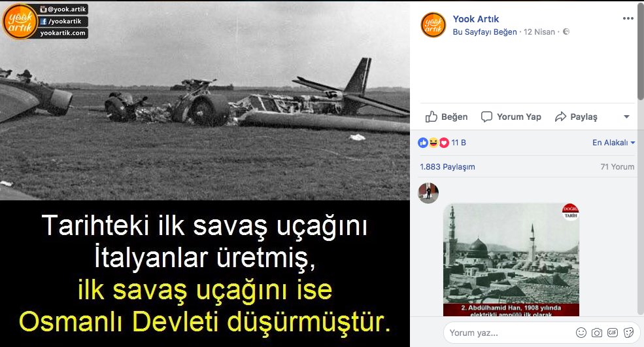Viewport: 644px width, 347px height.
Task: Expand the En Alakalı comment sorting dropdown
Action: click(614, 143)
